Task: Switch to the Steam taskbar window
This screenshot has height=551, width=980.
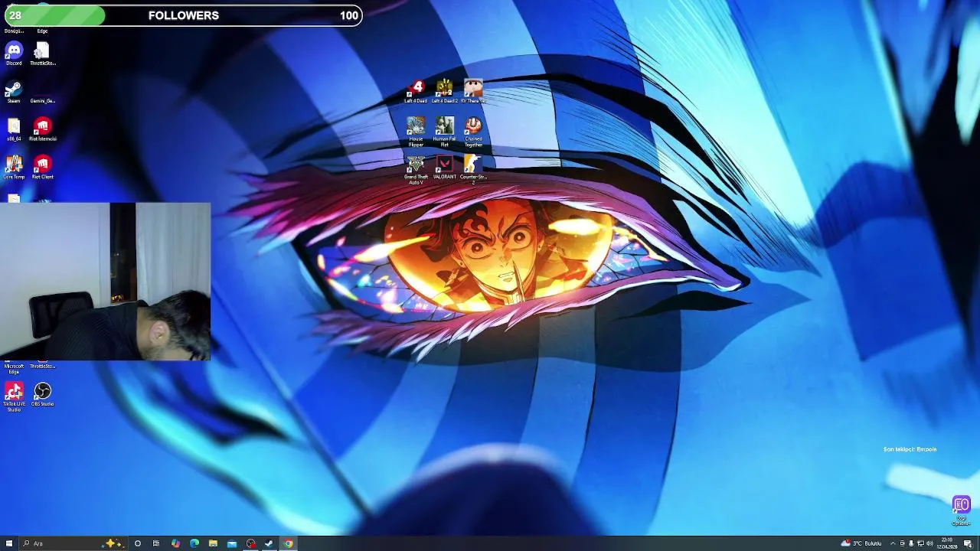Action: click(269, 543)
